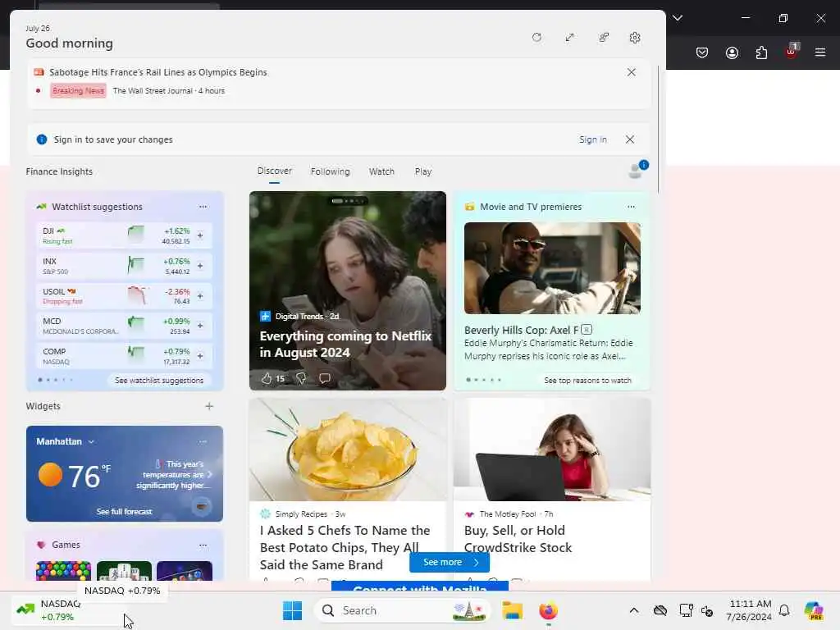This screenshot has height=630, width=840.
Task: Show hidden system tray icons
Action: point(634,610)
